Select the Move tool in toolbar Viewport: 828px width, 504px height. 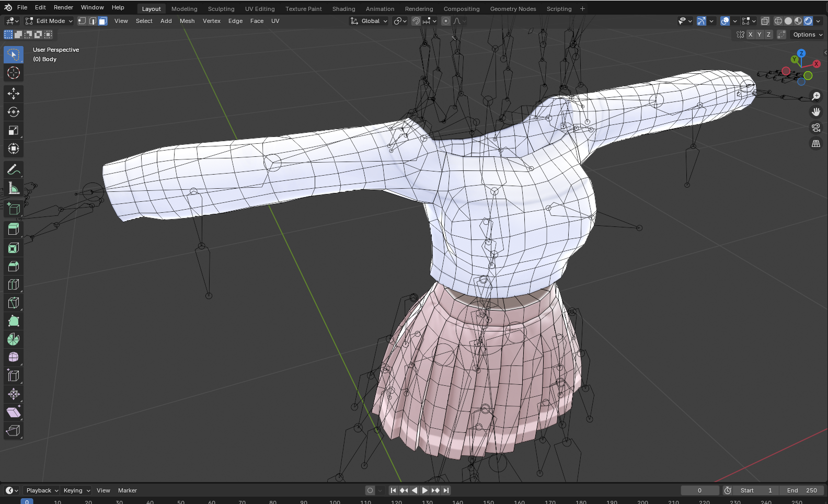click(14, 94)
